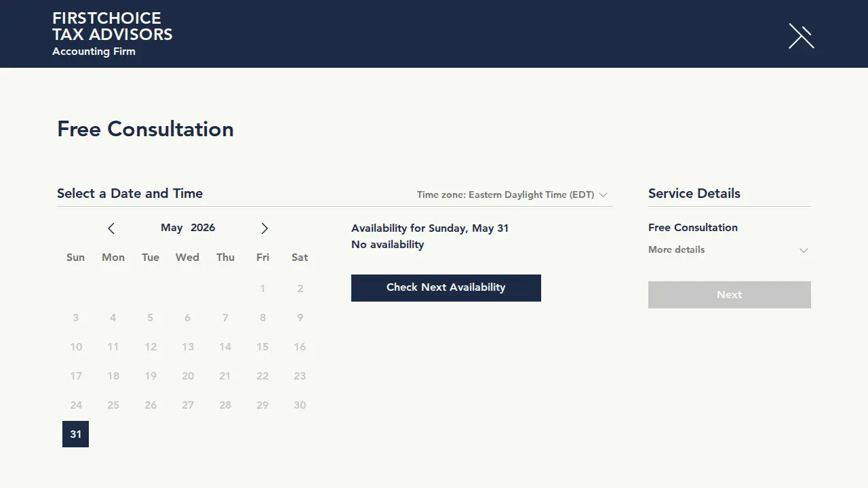Choose May 26 on the calendar

151,405
